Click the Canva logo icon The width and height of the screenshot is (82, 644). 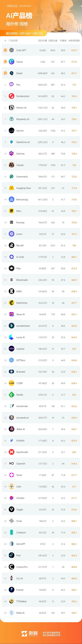(x=11, y=62)
